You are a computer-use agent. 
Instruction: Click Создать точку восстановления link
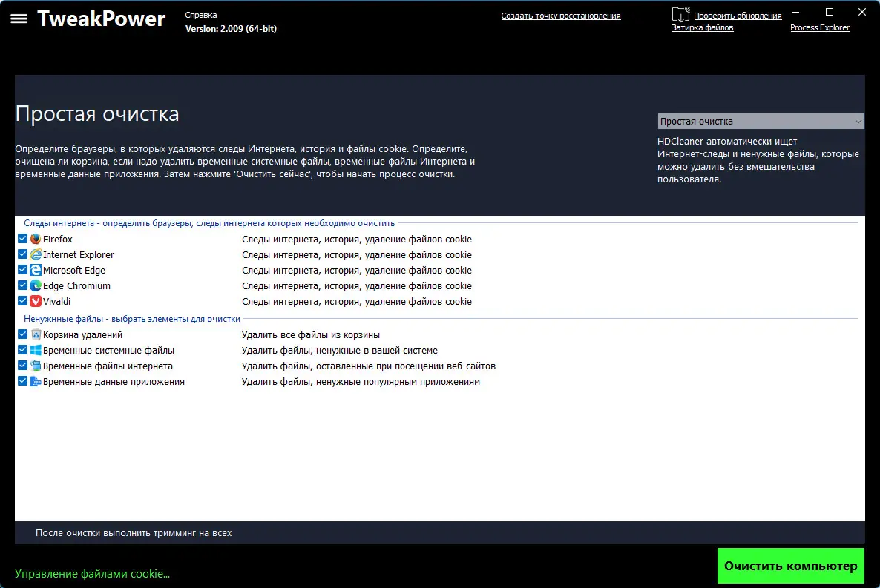(x=561, y=16)
